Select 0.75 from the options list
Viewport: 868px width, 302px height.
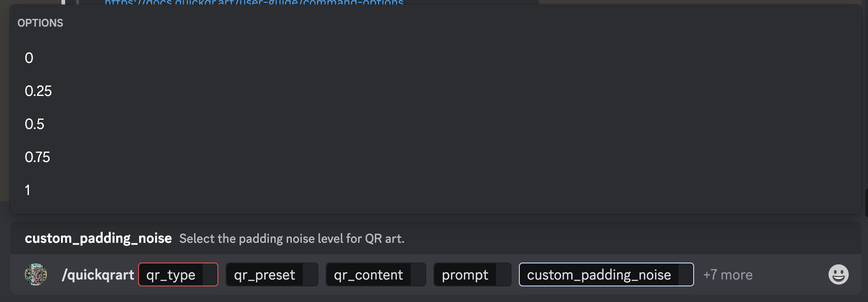click(37, 157)
